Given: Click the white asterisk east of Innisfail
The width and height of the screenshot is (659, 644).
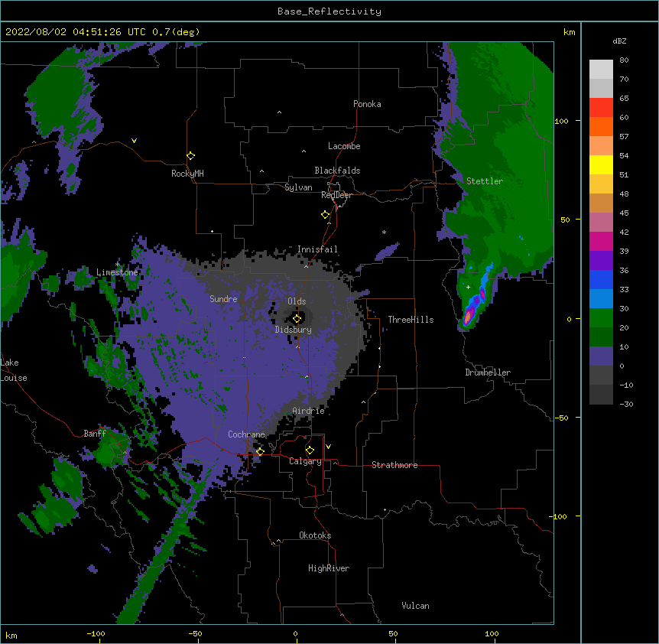Looking at the screenshot, I should pyautogui.click(x=384, y=232).
